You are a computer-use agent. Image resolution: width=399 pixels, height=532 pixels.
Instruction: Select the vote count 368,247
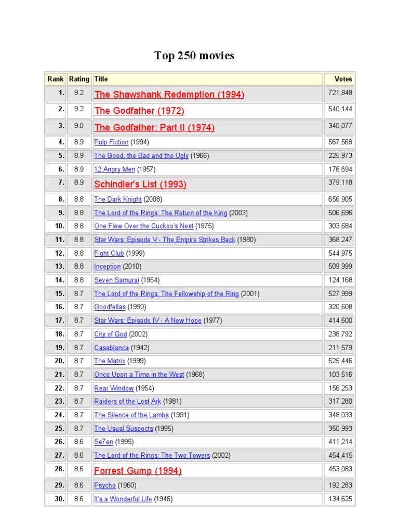[x=340, y=240]
